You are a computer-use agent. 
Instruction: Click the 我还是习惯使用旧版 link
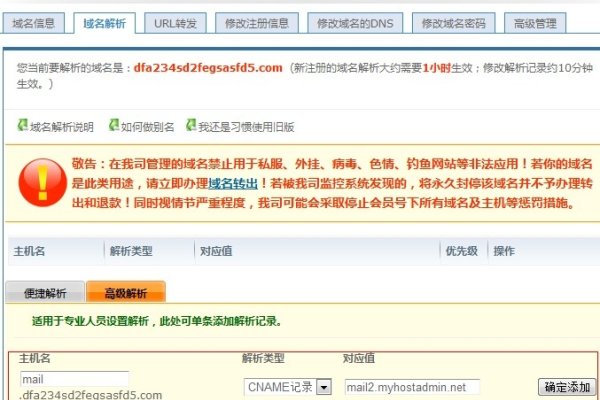pyautogui.click(x=246, y=127)
